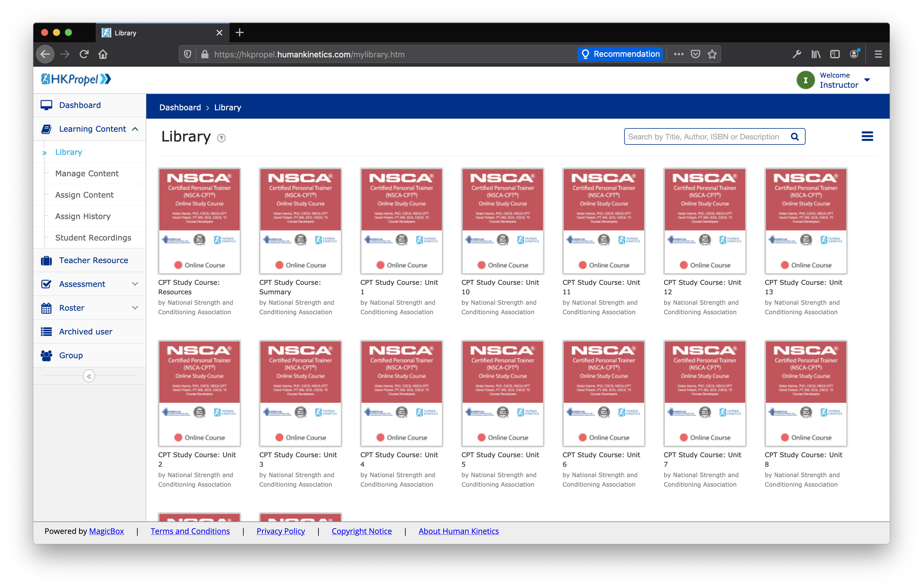Expand the Roster menu chevron
Image resolution: width=923 pixels, height=588 pixels.
(135, 308)
